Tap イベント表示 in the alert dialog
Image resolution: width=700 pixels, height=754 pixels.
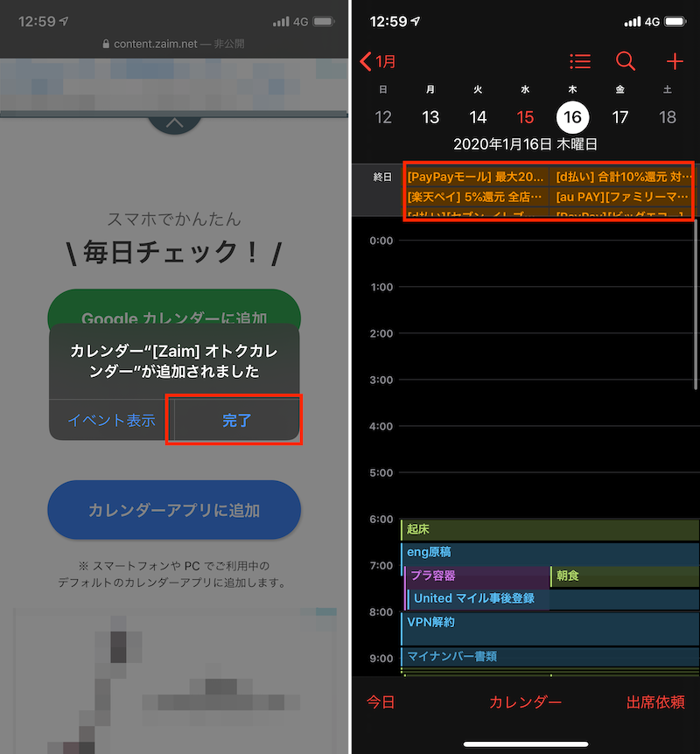click(x=111, y=421)
